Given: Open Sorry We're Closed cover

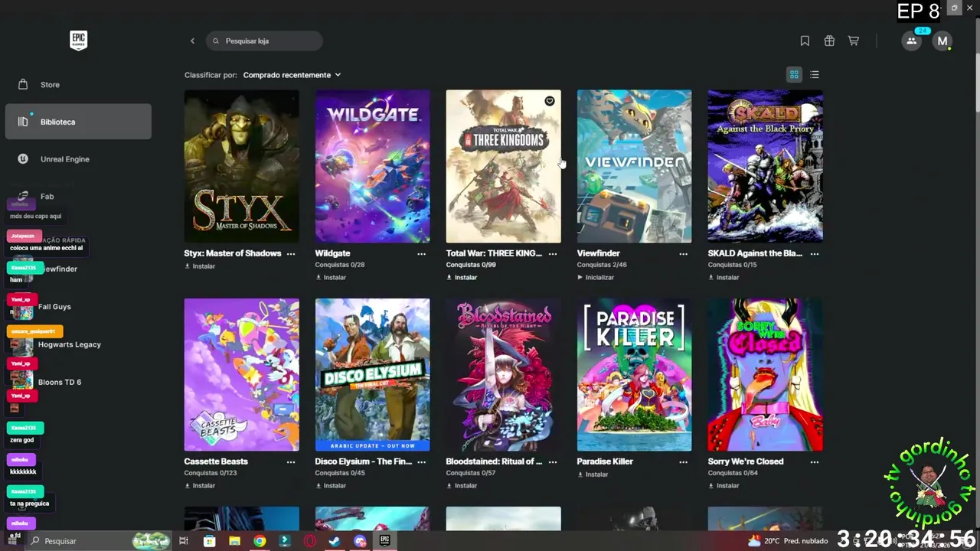Looking at the screenshot, I should [x=766, y=375].
